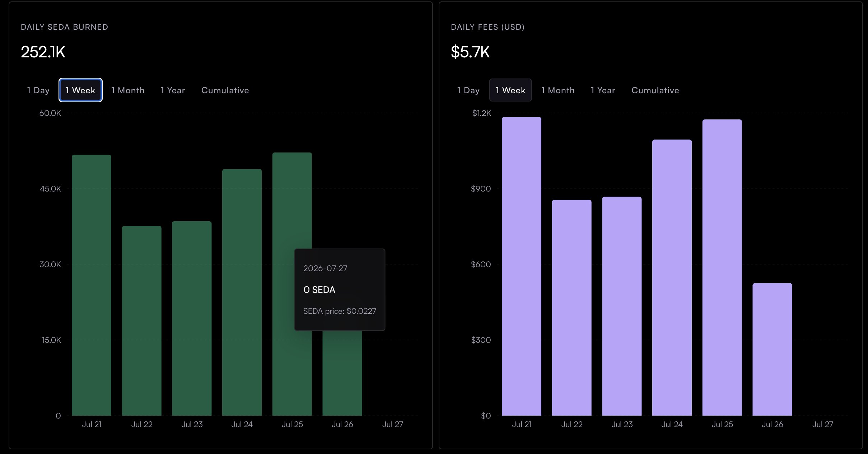The width and height of the screenshot is (868, 454).
Task: Click the Jul 21 axis label under SEDA Burned
Action: point(92,424)
